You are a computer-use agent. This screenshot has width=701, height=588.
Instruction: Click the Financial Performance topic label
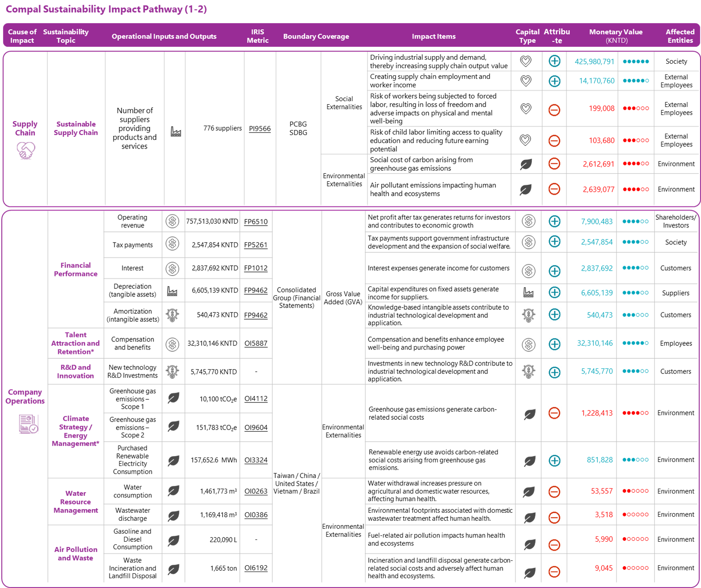click(76, 269)
